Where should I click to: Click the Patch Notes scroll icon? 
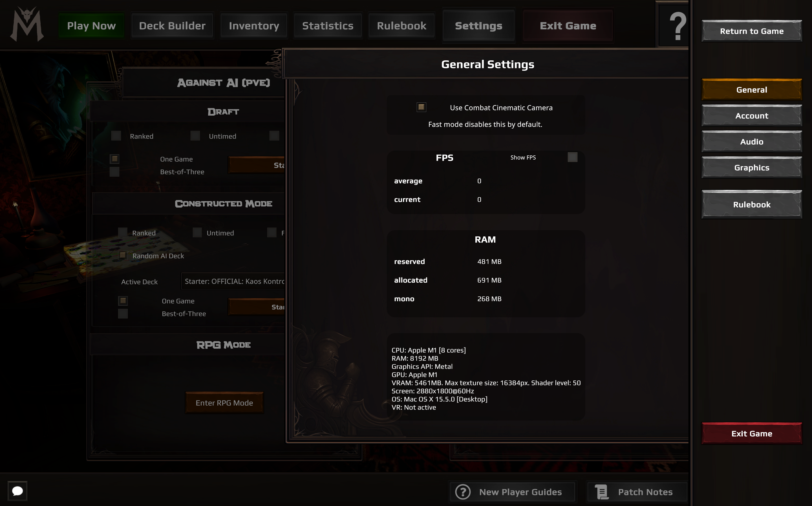click(x=602, y=492)
